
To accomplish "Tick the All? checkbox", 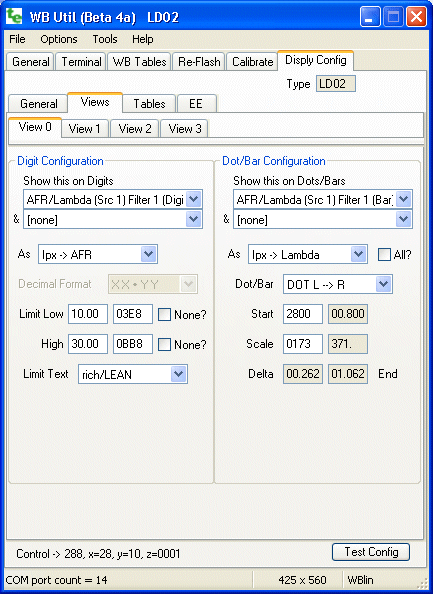I will pos(384,255).
